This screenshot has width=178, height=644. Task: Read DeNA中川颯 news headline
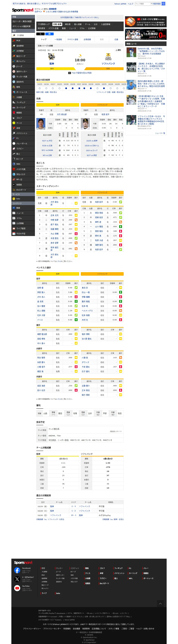click(x=151, y=51)
